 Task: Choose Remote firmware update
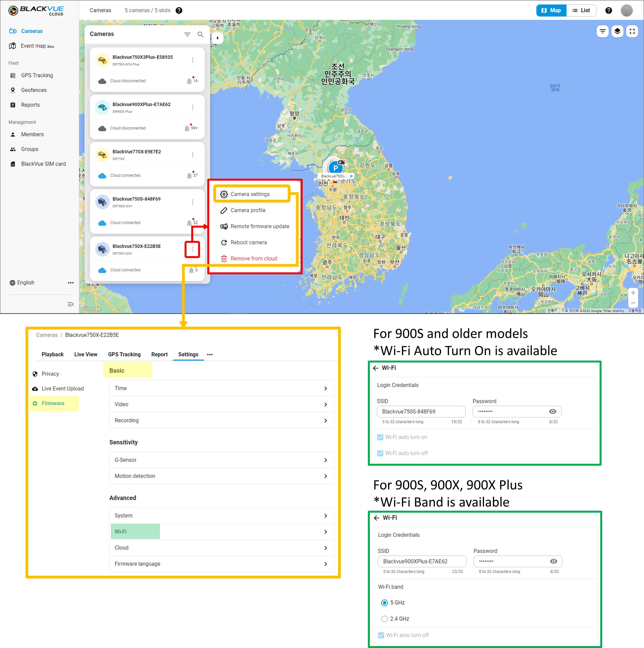point(254,226)
